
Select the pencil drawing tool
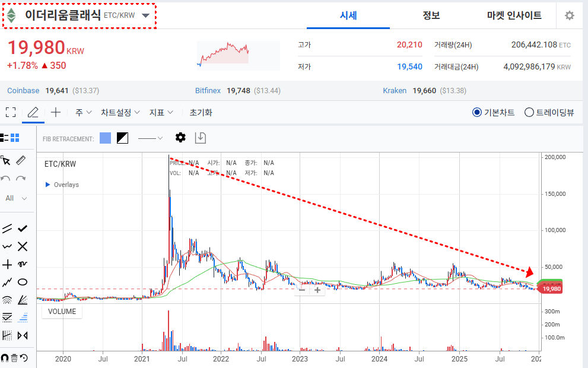[x=33, y=112]
